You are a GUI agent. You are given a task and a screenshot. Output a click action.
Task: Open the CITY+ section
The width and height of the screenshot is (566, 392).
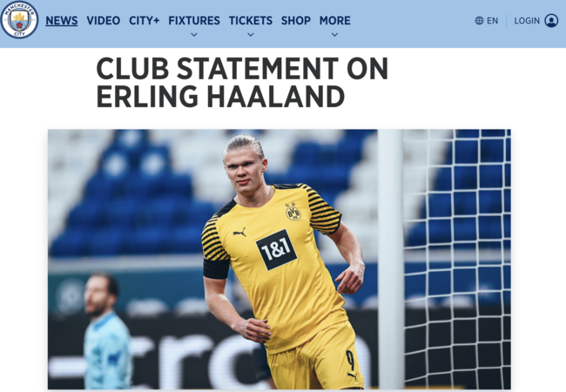tap(144, 21)
